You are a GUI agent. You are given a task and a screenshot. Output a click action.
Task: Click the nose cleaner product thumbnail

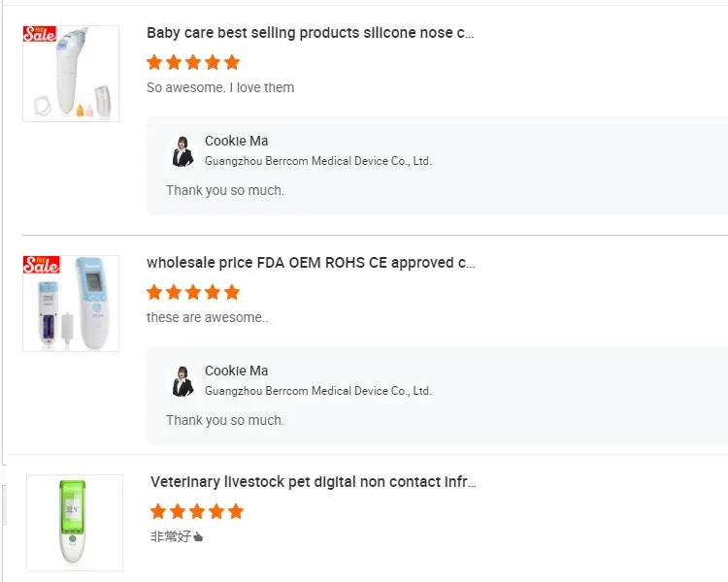click(x=71, y=74)
